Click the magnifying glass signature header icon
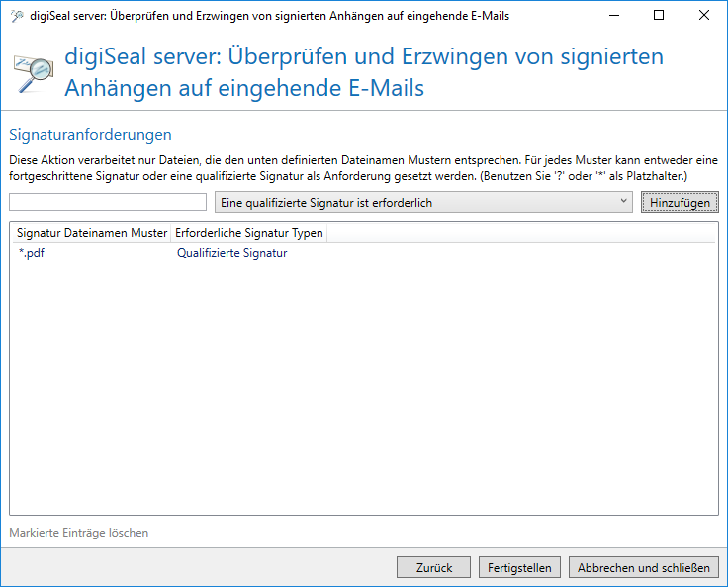This screenshot has width=728, height=587. tap(34, 73)
